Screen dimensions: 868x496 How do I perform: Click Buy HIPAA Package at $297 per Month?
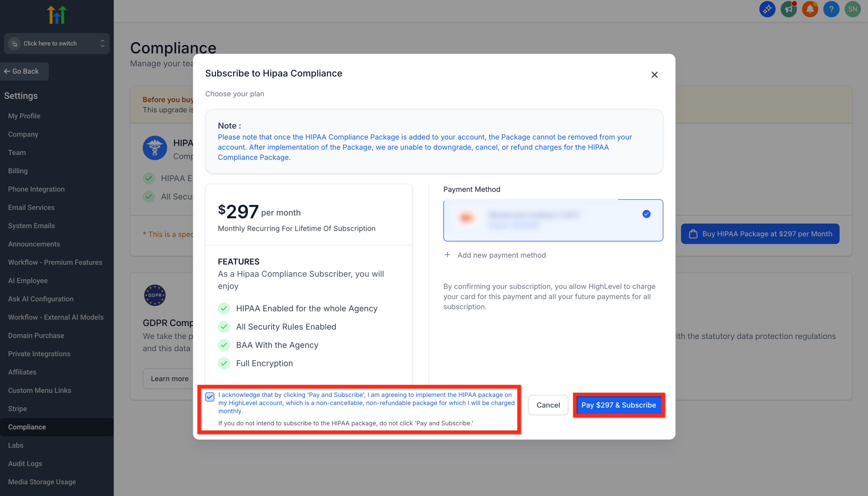coord(760,234)
